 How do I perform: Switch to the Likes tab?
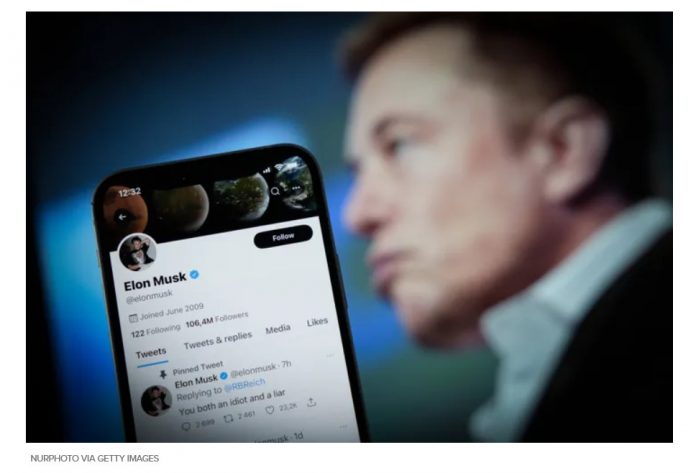click(x=317, y=322)
